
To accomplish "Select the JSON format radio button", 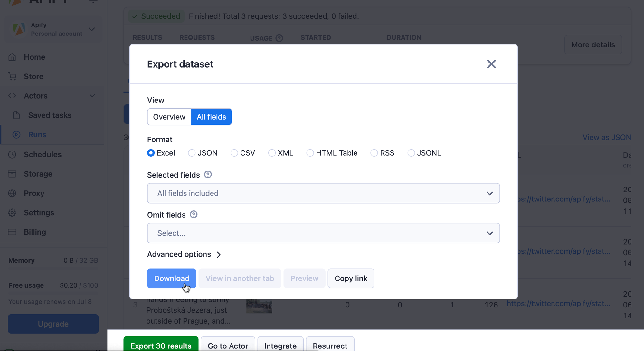I will tap(192, 153).
